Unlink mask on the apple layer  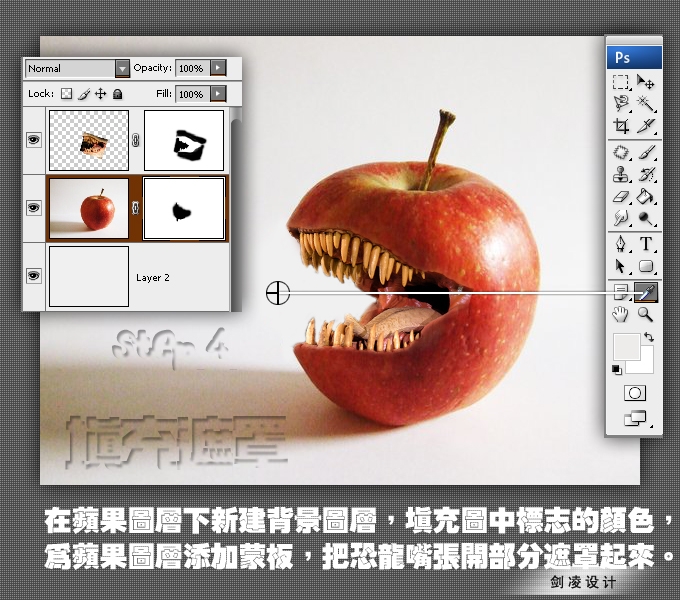click(x=136, y=208)
